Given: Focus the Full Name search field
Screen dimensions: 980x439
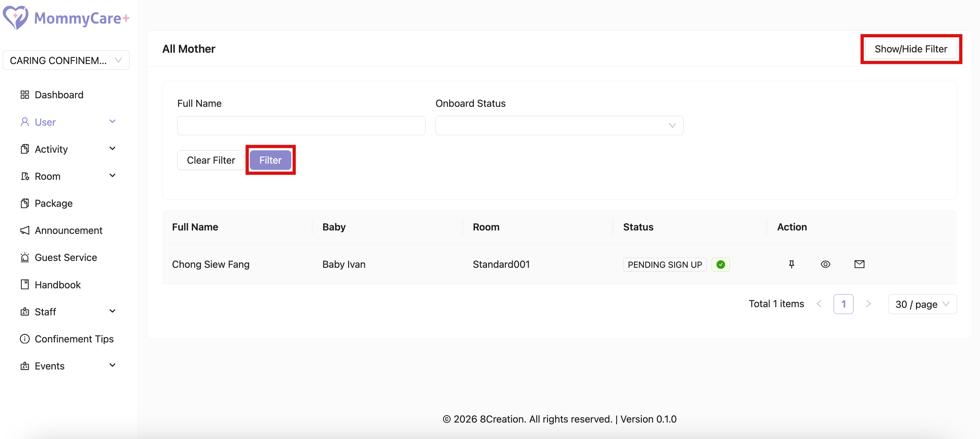Looking at the screenshot, I should (x=301, y=125).
